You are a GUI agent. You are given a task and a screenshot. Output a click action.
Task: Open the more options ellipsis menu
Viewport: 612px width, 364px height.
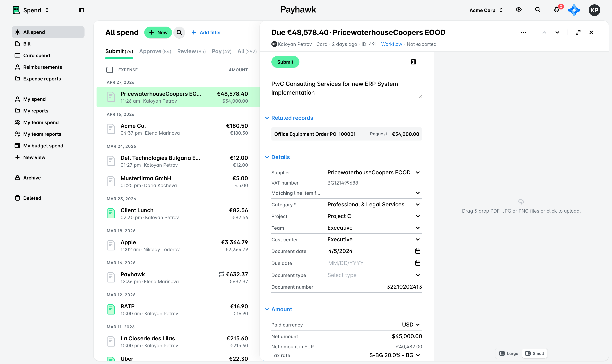[523, 32]
